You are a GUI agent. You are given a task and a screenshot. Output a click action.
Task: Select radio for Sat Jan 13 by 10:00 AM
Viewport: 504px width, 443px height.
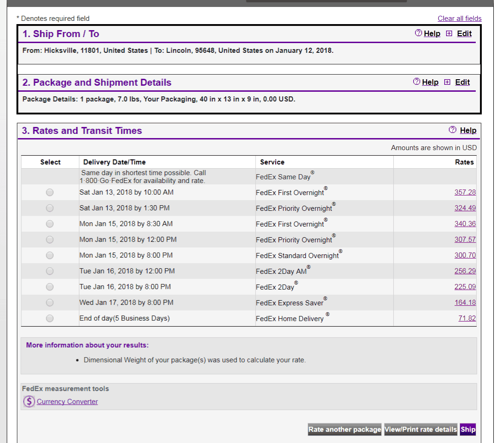[50, 192]
